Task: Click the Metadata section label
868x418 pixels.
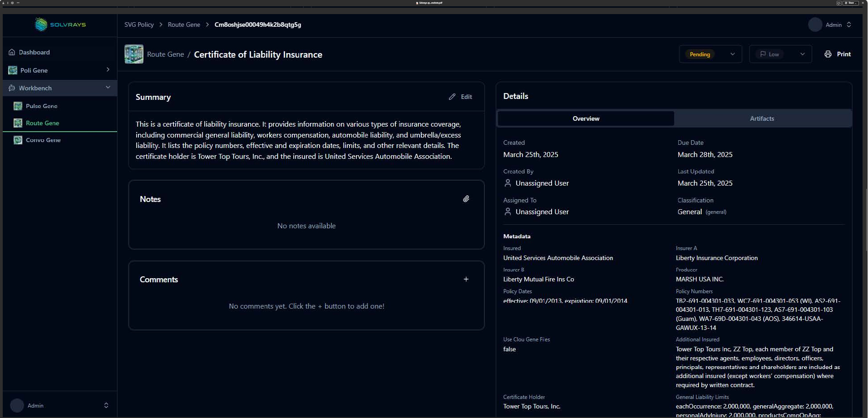Action: (517, 236)
